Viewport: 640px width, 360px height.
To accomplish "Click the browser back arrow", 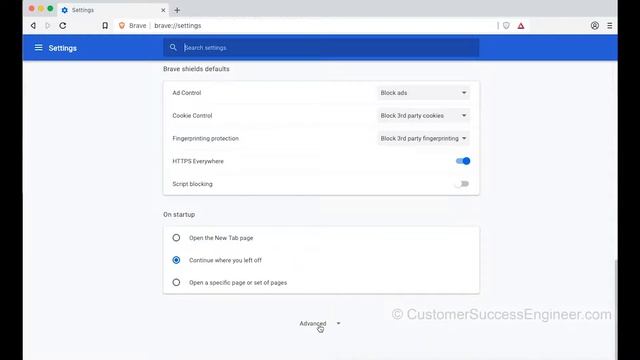I will point(33,25).
